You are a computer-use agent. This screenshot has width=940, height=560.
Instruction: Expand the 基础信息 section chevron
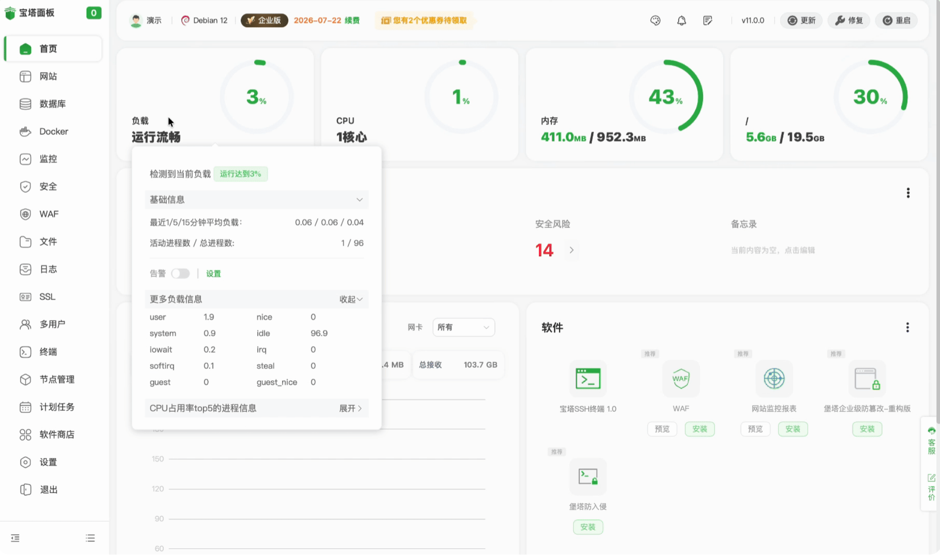[x=359, y=200]
